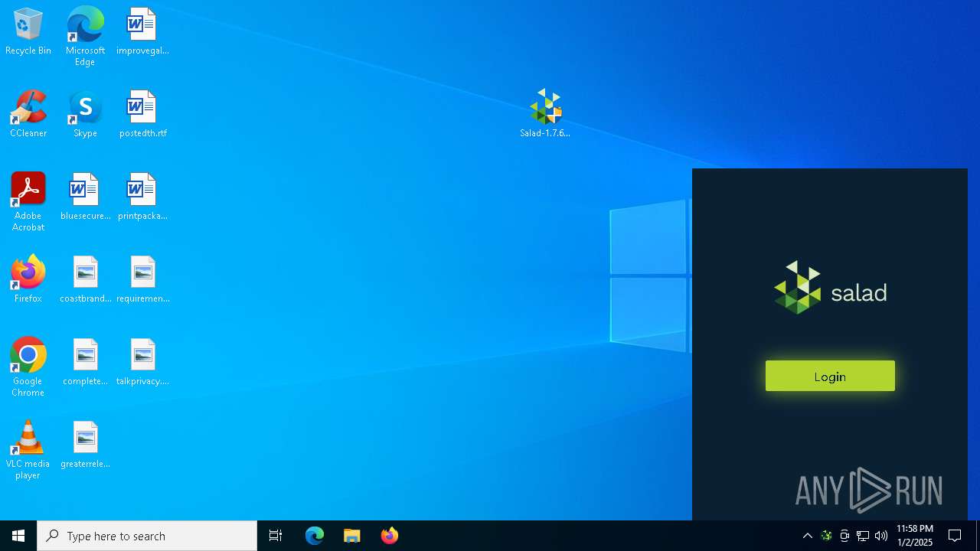Open the Recycle Bin desktop icon
Screen dimensions: 980x551
(x=28, y=32)
